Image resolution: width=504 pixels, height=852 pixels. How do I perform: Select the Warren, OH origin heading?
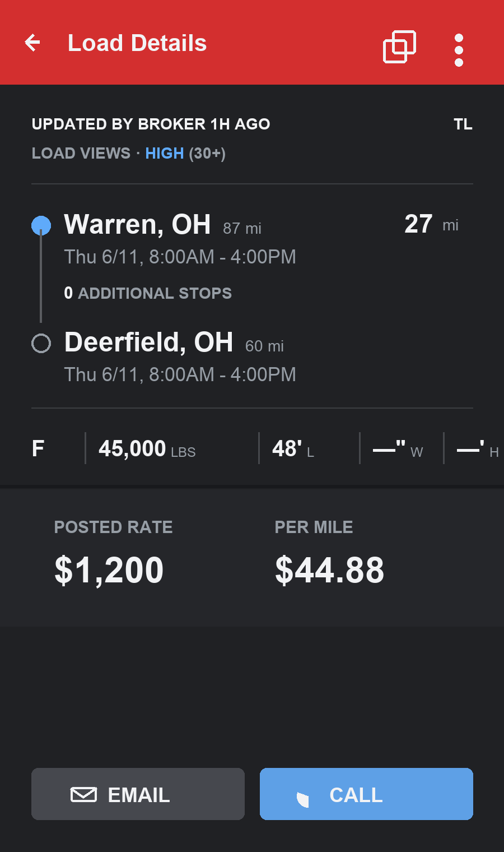point(137,224)
